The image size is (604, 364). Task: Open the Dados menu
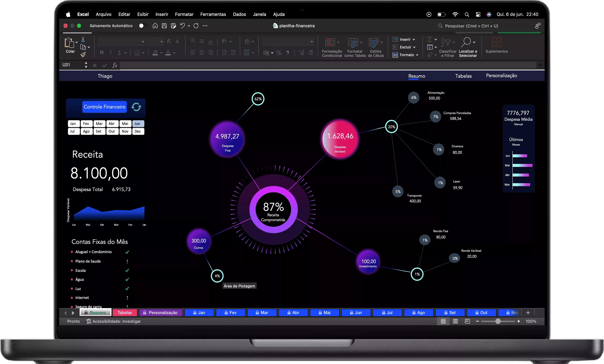[x=239, y=14]
